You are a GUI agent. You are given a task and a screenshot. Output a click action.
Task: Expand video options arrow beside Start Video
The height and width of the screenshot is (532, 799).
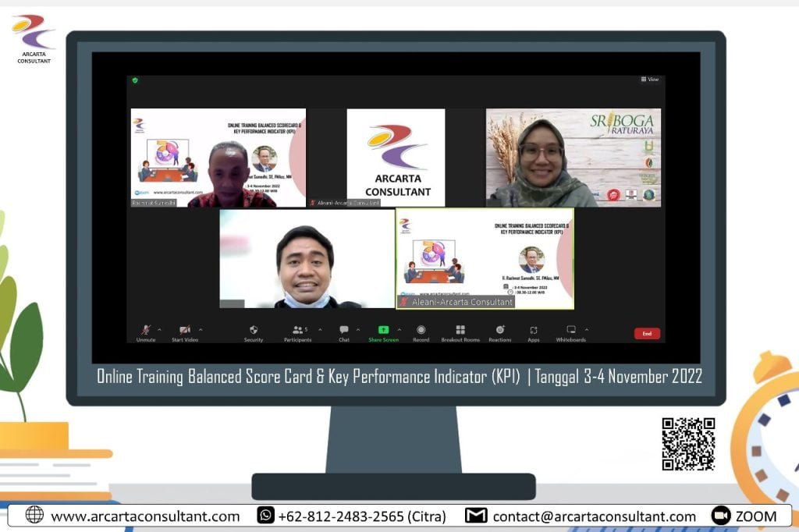pos(201,329)
